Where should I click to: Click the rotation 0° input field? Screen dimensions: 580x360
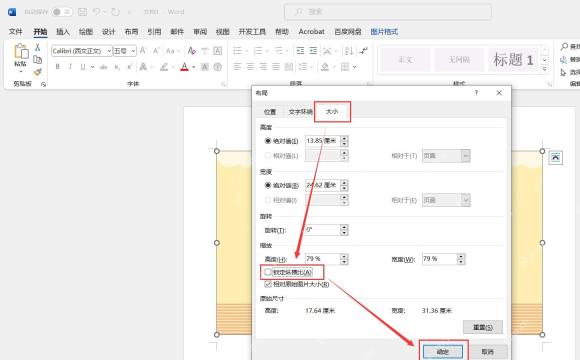[x=322, y=230]
